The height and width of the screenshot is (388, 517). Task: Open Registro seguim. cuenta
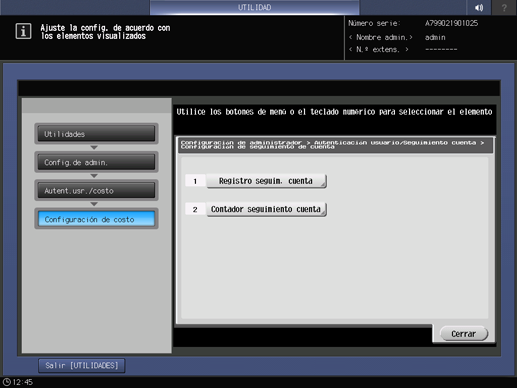pyautogui.click(x=266, y=181)
